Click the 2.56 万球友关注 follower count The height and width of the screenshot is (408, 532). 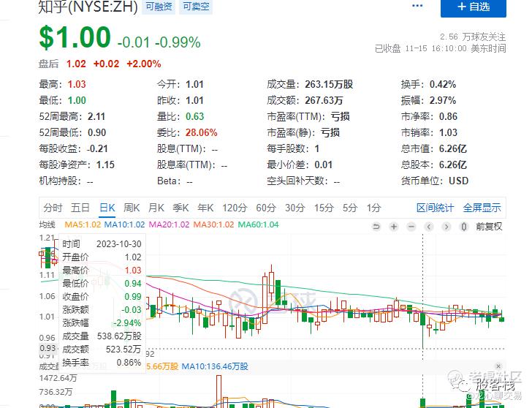[x=473, y=37]
